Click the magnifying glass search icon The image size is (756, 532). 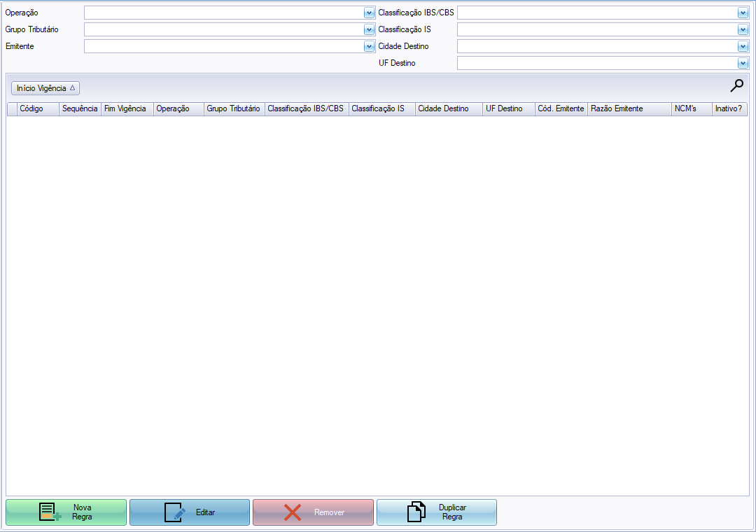736,86
